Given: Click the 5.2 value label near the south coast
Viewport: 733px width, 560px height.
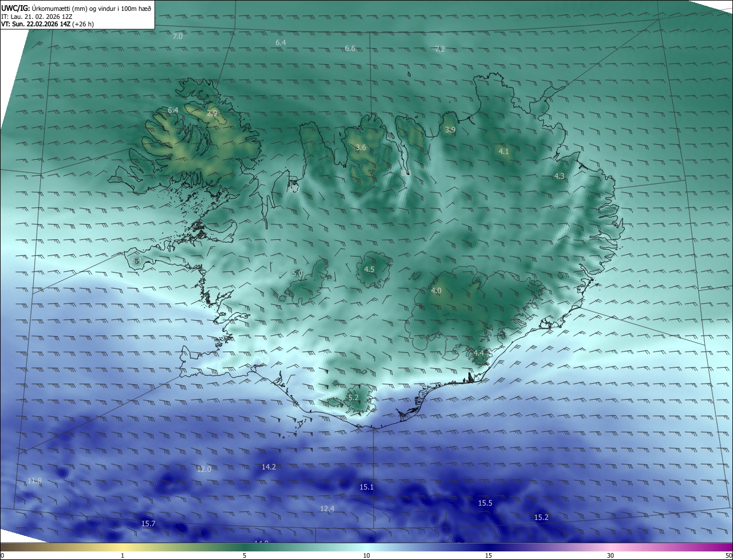Looking at the screenshot, I should pos(353,397).
